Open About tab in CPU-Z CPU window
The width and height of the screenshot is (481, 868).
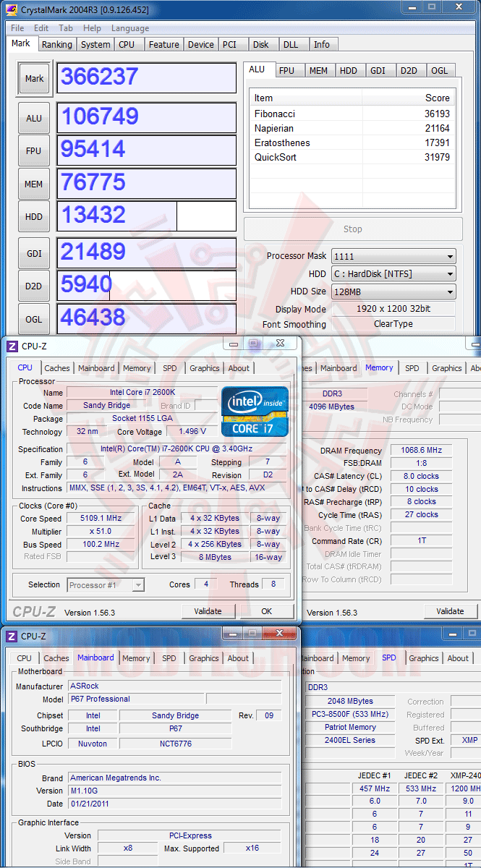coord(239,368)
